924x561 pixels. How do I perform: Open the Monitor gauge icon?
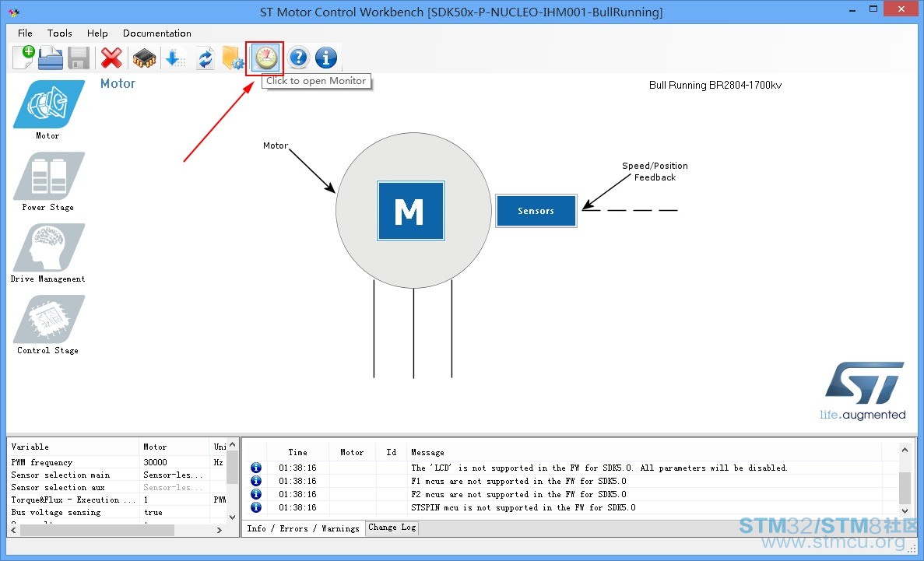[265, 58]
